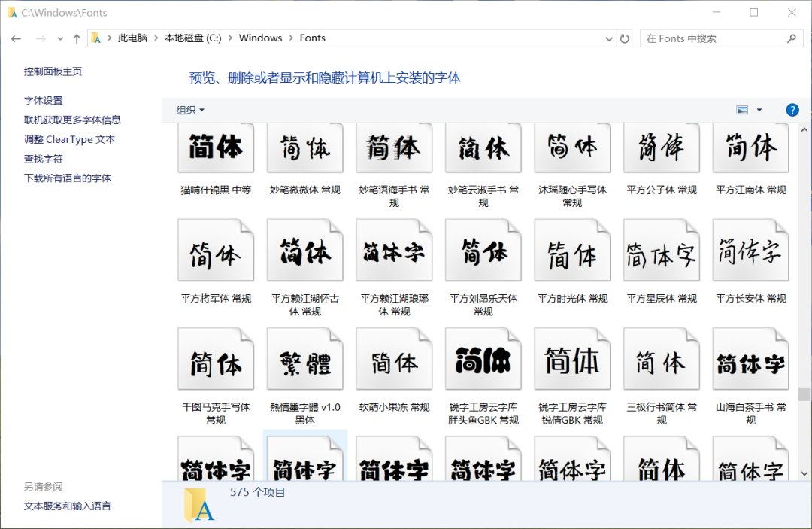Select the 平方江南体 常规 font icon
This screenshot has height=529, width=812.
tap(750, 147)
